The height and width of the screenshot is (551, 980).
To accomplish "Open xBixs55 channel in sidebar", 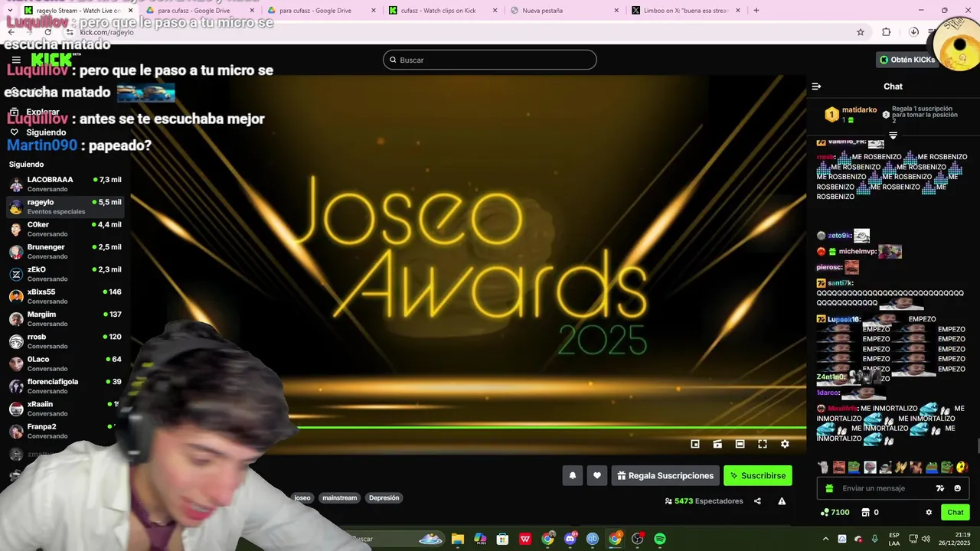I will click(x=64, y=296).
